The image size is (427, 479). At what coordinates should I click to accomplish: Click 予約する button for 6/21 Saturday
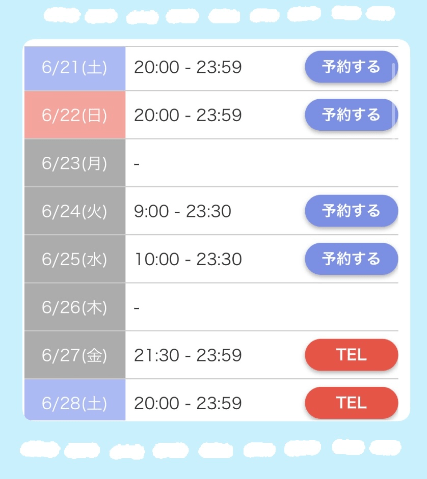351,67
